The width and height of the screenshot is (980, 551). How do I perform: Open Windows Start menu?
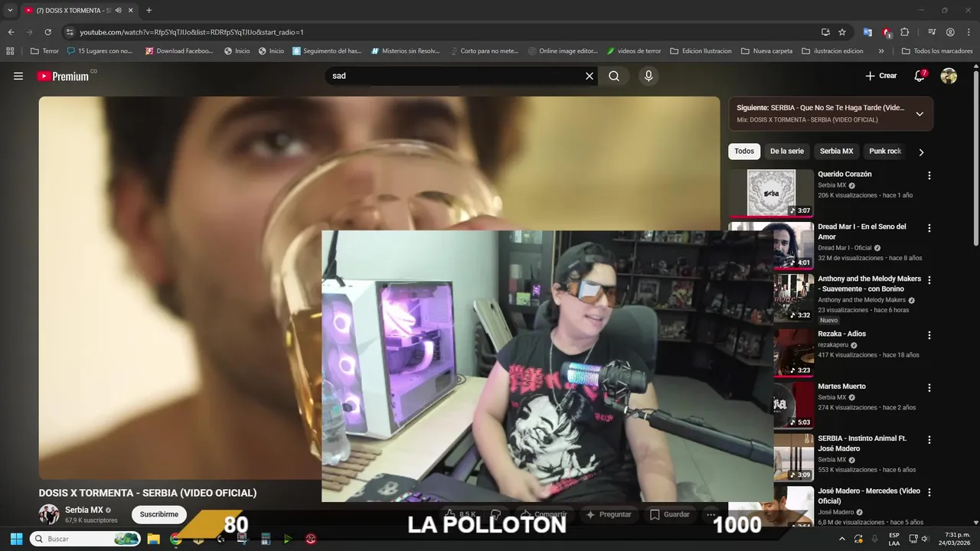tap(16, 539)
